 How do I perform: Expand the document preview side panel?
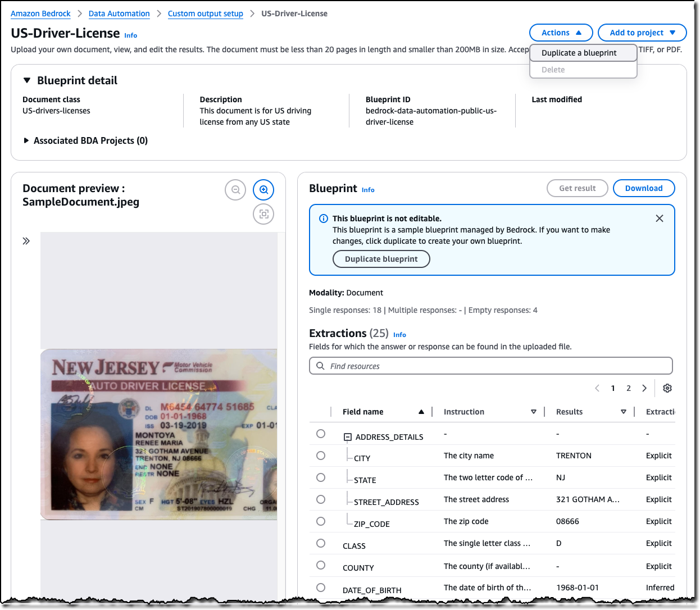[x=26, y=241]
